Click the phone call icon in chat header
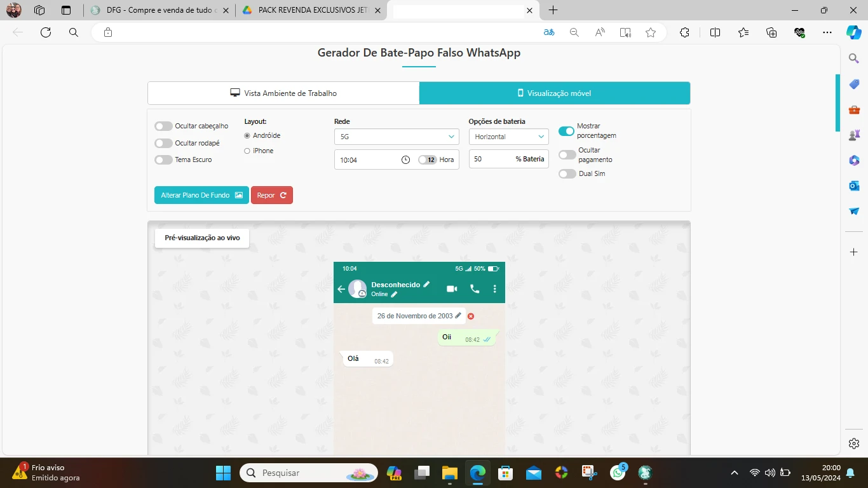This screenshot has width=868, height=488. [x=475, y=289]
